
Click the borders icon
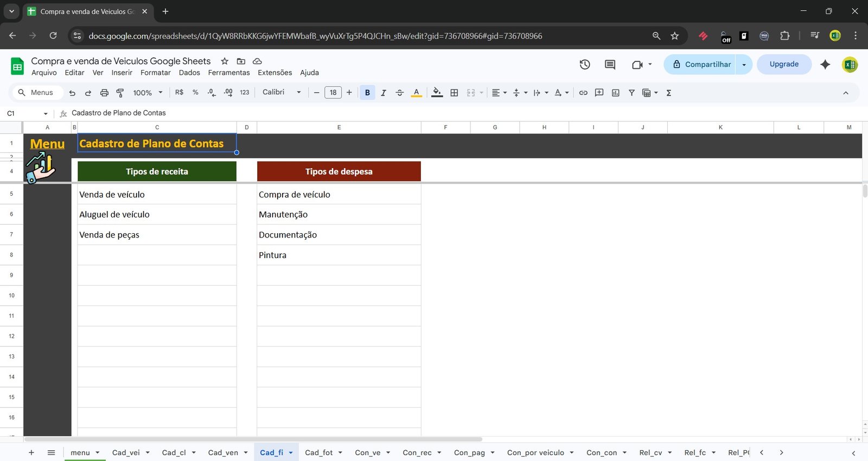click(454, 93)
